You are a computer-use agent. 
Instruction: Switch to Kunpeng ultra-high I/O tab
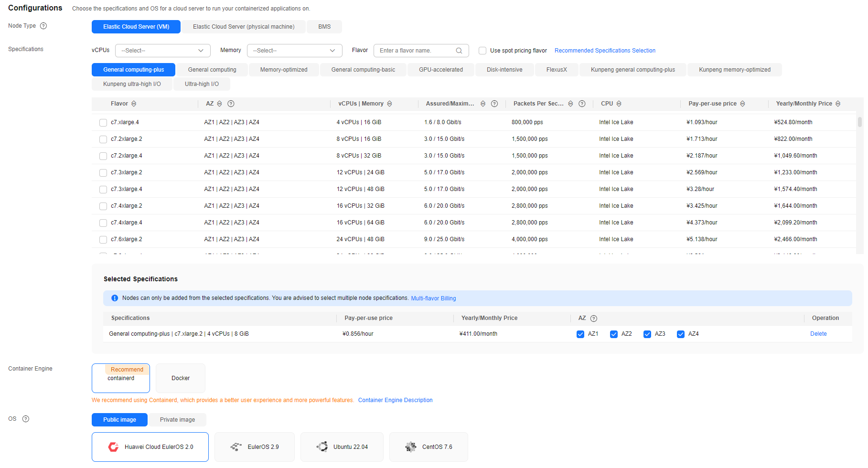tap(132, 84)
